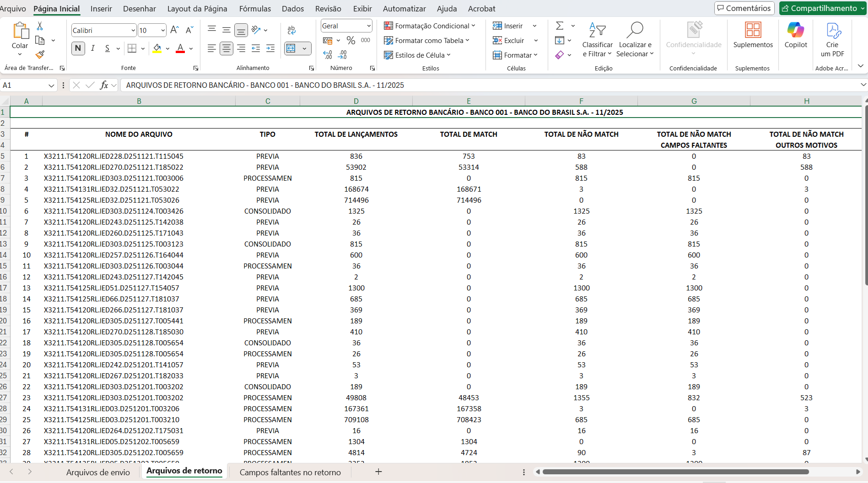The width and height of the screenshot is (868, 483).
Task: Click Aumentar Tamanho da Fonte icon
Action: (x=174, y=29)
